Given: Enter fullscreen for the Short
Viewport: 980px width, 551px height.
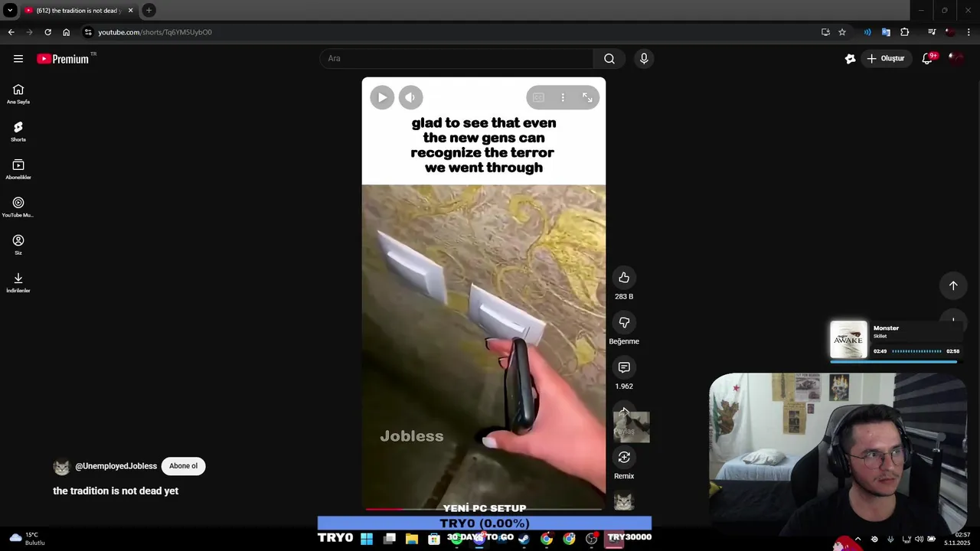Looking at the screenshot, I should (587, 97).
